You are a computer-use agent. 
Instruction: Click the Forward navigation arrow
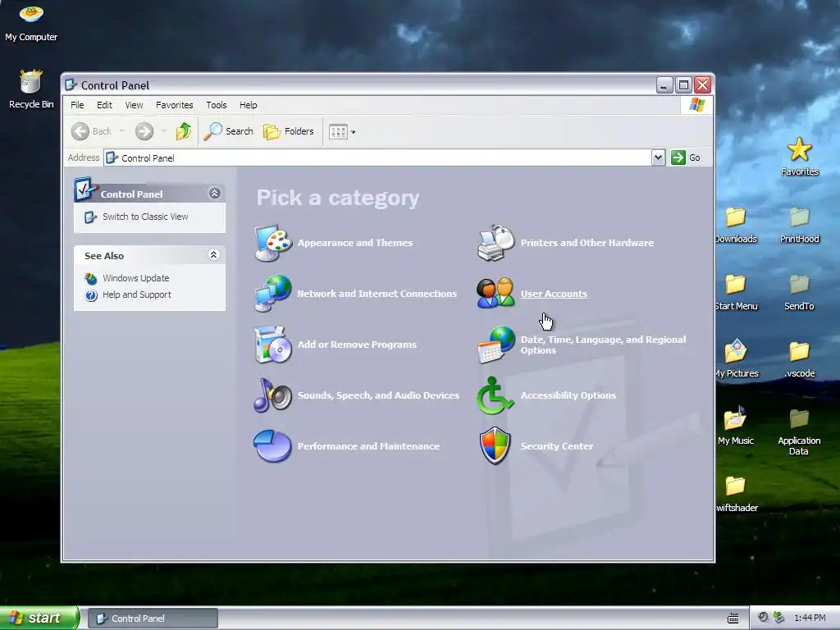(x=144, y=131)
